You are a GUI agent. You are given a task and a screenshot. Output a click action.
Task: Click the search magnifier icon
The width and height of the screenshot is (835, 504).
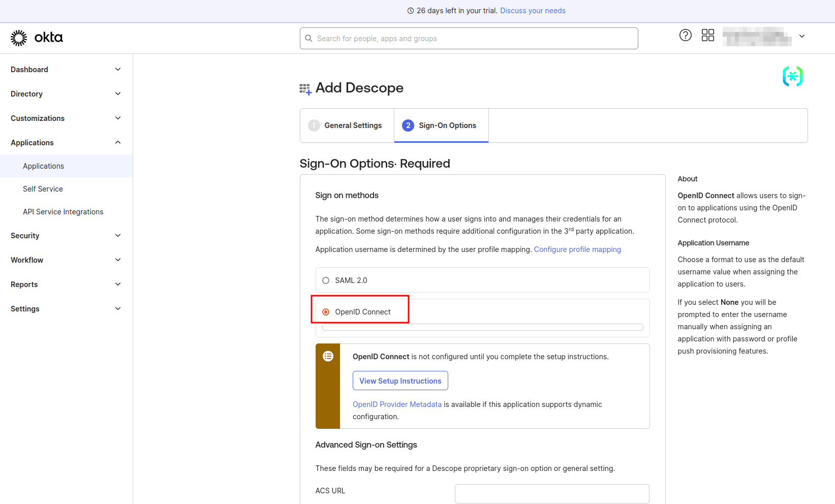pos(308,39)
